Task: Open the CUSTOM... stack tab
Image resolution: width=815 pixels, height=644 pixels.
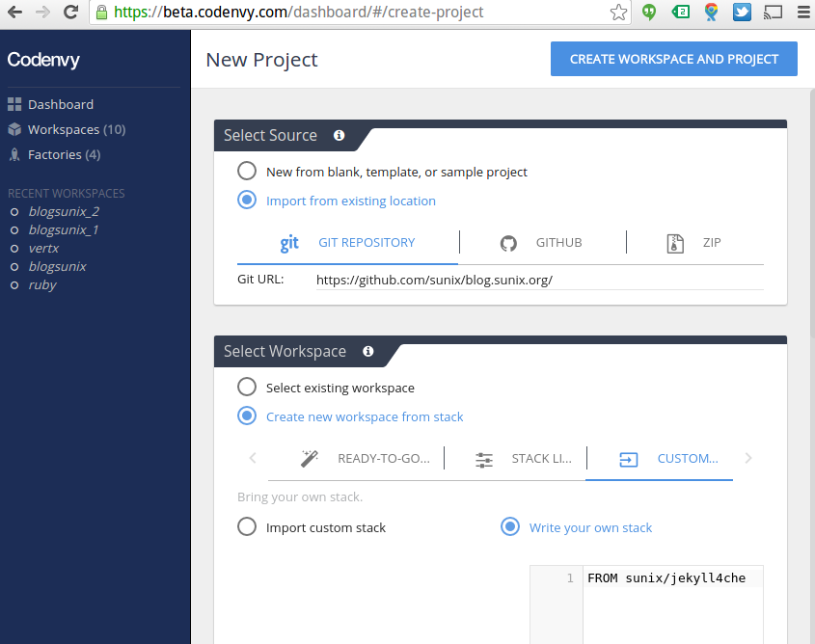Action: (659, 459)
